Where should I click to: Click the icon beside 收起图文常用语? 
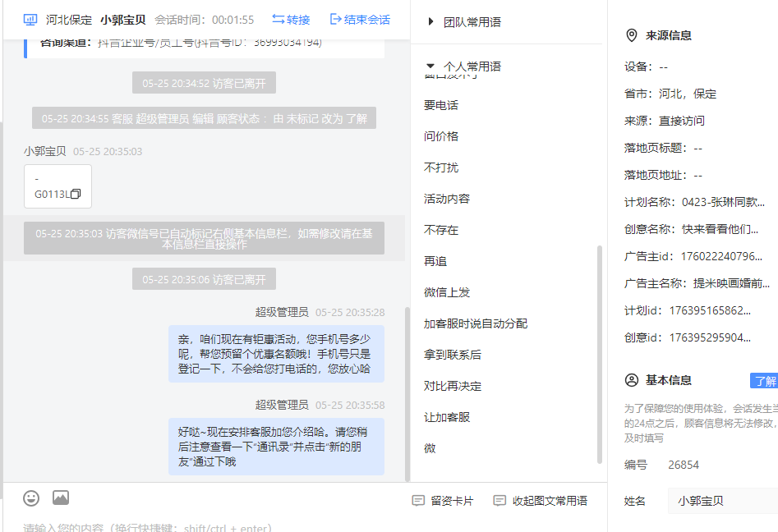pyautogui.click(x=499, y=501)
